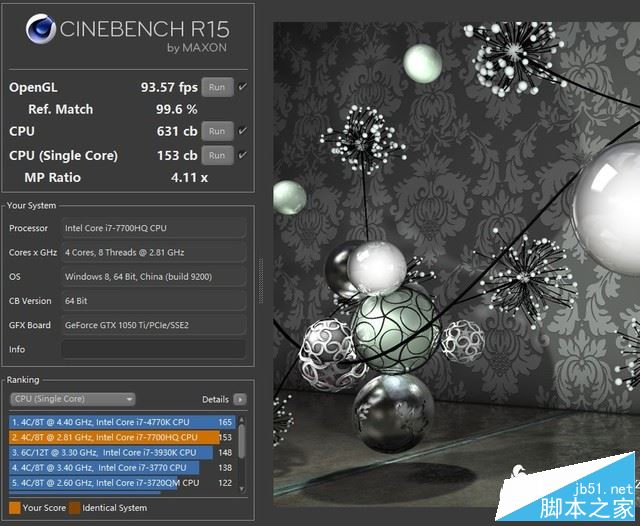Select ranking row 1 Intel Core i7-4770K

point(122,422)
